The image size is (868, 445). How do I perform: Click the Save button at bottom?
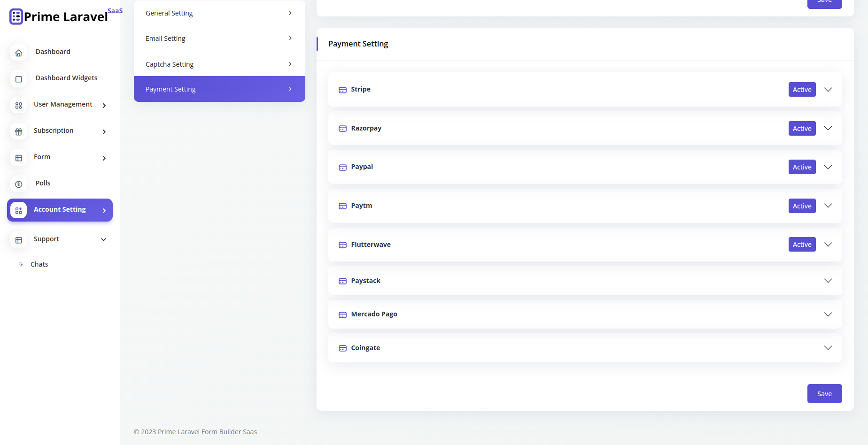(824, 393)
